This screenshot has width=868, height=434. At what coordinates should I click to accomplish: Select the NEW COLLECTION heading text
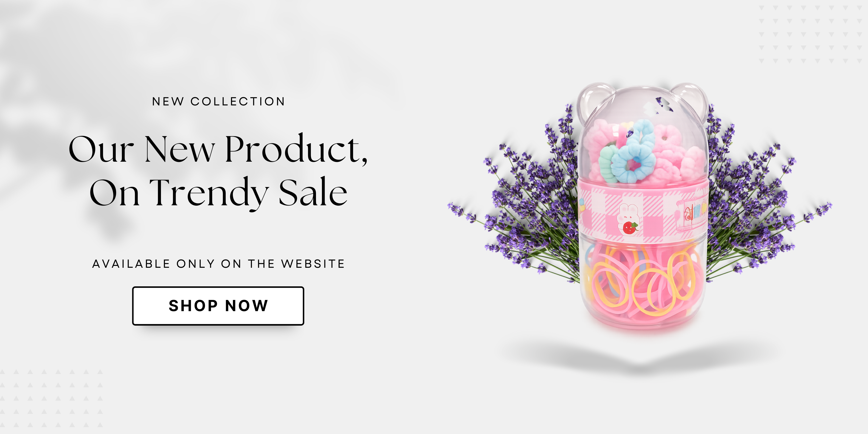click(218, 101)
